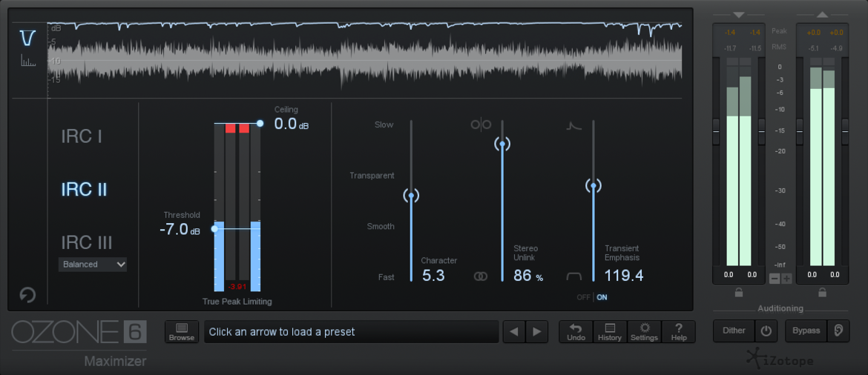Open the Balanced style dropdown
Image resolution: width=868 pixels, height=375 pixels.
point(93,265)
